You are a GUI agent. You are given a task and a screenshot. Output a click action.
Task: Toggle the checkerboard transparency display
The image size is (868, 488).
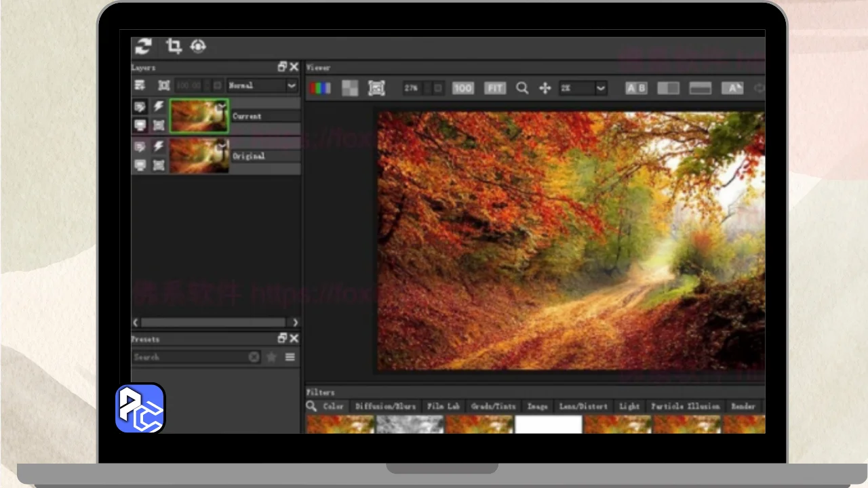pyautogui.click(x=350, y=88)
